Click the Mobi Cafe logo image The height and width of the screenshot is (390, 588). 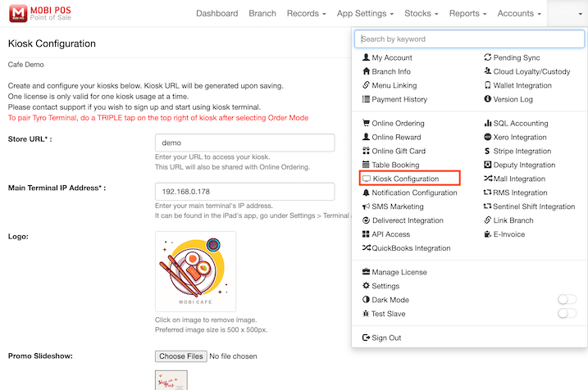(x=195, y=271)
